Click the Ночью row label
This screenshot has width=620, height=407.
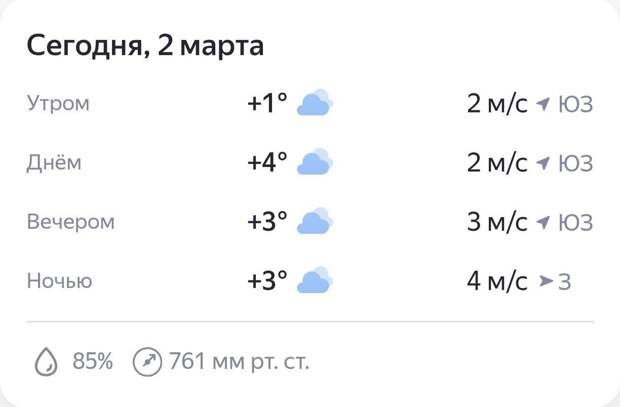pyautogui.click(x=59, y=282)
